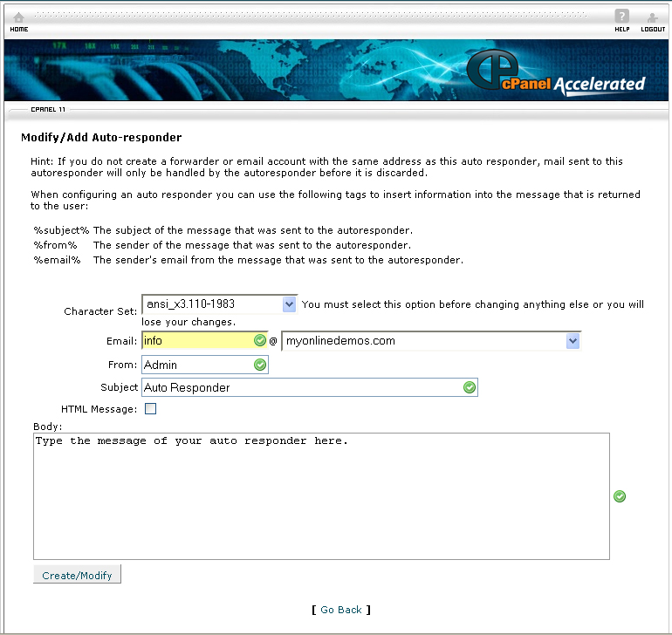Click the %subject% tag text
The image size is (672, 635).
(x=61, y=230)
